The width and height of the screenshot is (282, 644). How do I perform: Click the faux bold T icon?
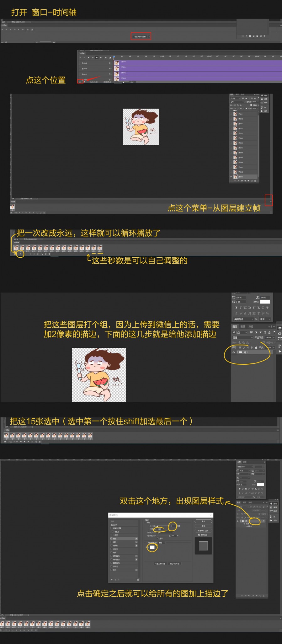236,308
